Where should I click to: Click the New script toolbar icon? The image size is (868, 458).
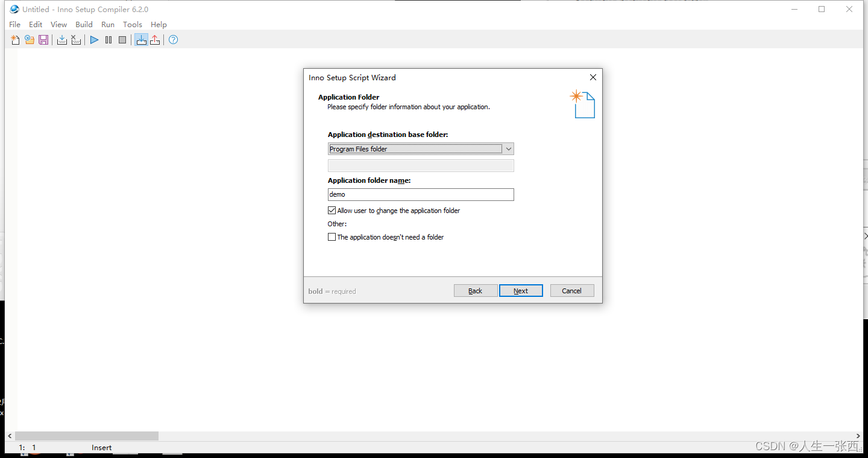pos(15,40)
